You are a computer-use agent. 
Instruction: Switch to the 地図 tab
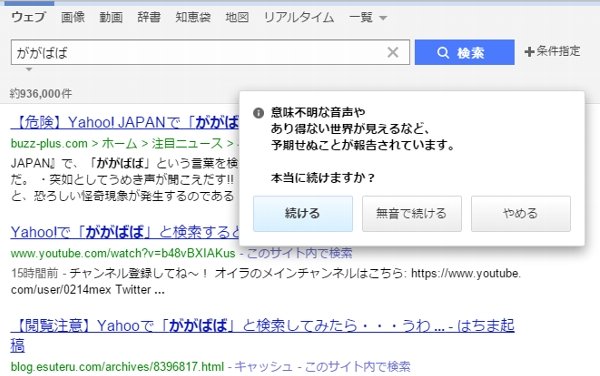pyautogui.click(x=237, y=17)
